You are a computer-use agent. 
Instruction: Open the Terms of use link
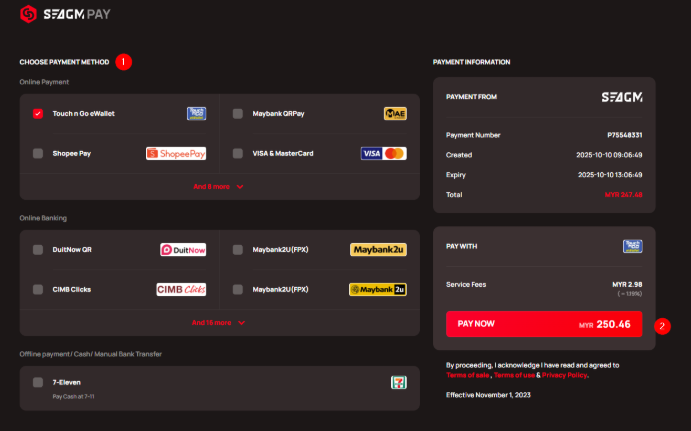(514, 375)
